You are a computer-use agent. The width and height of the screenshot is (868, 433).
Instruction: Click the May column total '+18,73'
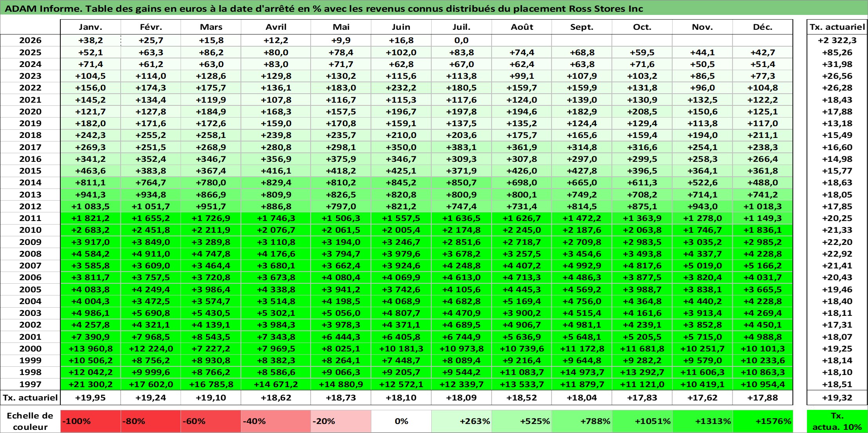click(341, 398)
